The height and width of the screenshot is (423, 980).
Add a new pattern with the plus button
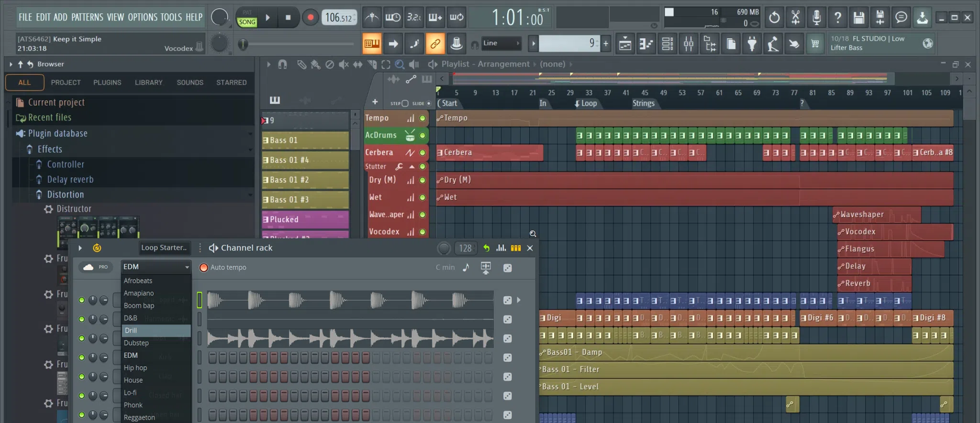click(x=606, y=43)
